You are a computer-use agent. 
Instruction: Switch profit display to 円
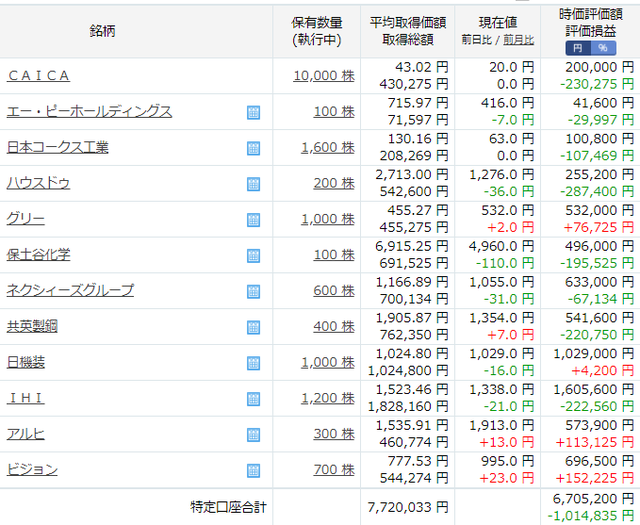578,48
